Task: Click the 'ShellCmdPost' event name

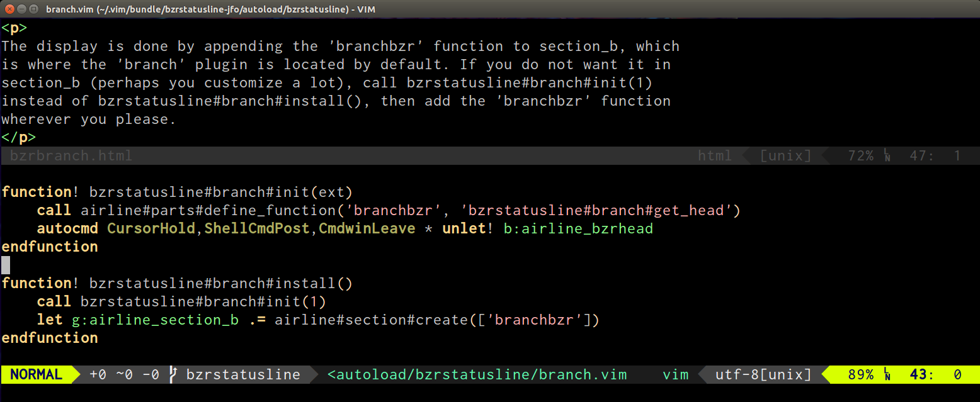Action: (x=257, y=229)
